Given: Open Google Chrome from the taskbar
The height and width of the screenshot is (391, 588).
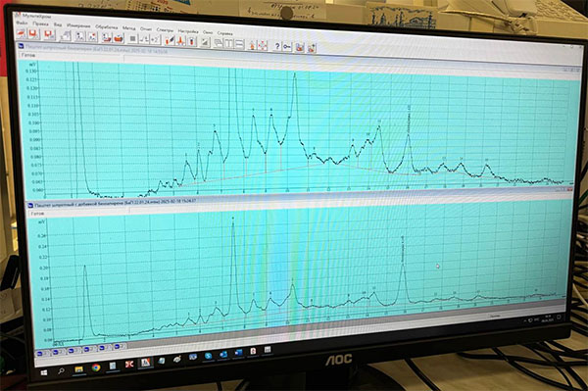Looking at the screenshot, I should [96, 367].
